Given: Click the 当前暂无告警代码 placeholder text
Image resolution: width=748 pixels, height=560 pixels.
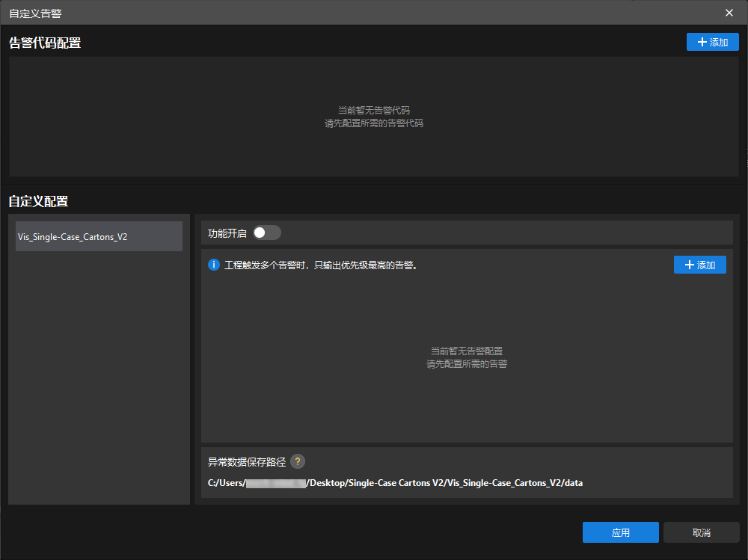Looking at the screenshot, I should 374,111.
